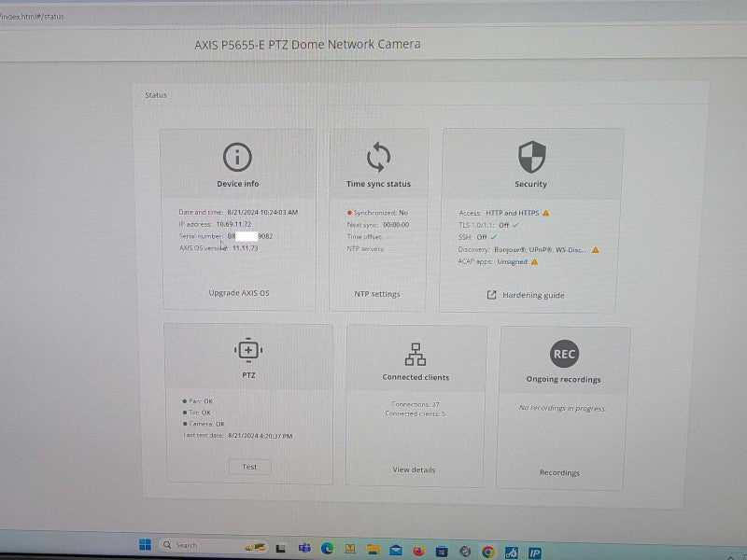
Task: Open Mail app from taskbar
Action: click(395, 551)
